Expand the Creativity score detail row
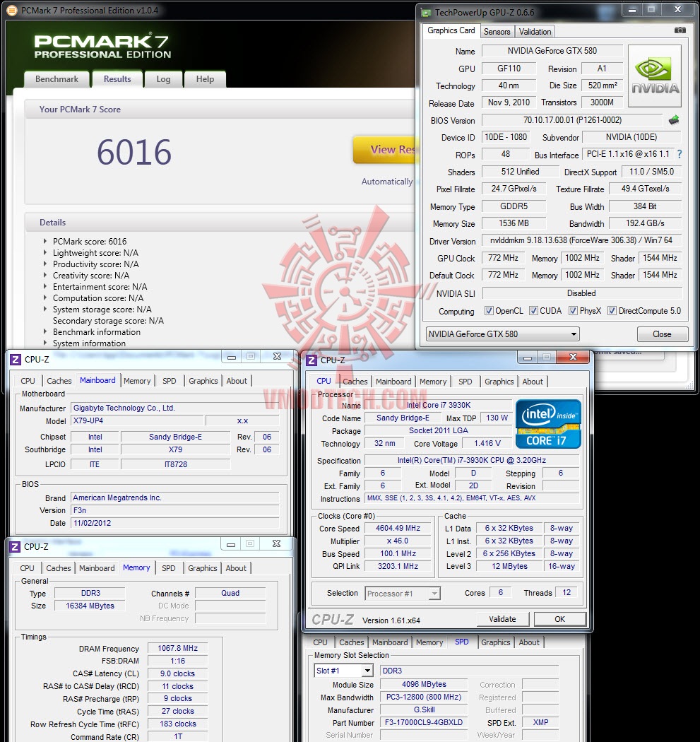 [45, 276]
